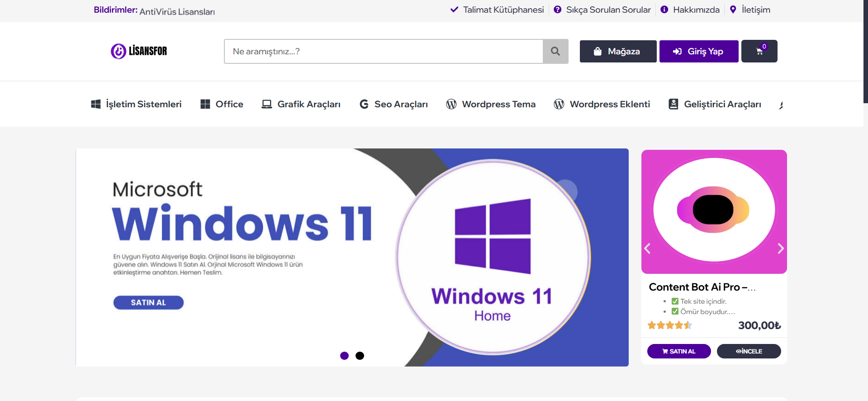Open Content Bot Ai Pro product title
Image resolution: width=868 pixels, height=401 pixels.
(x=702, y=287)
